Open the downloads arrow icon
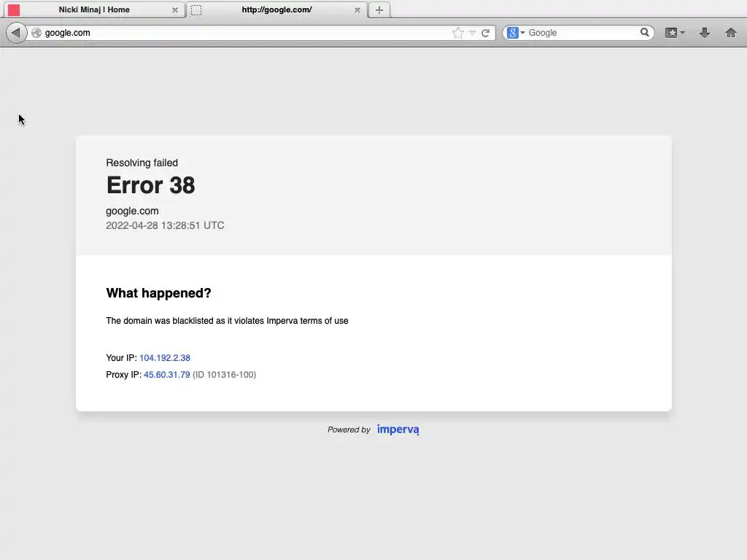Image resolution: width=747 pixels, height=560 pixels. (704, 33)
